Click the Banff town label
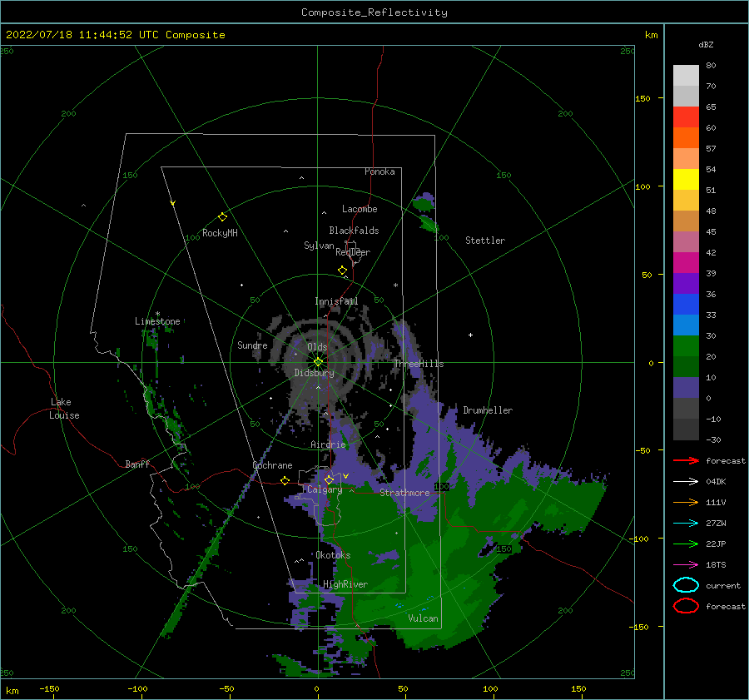 [x=137, y=464]
